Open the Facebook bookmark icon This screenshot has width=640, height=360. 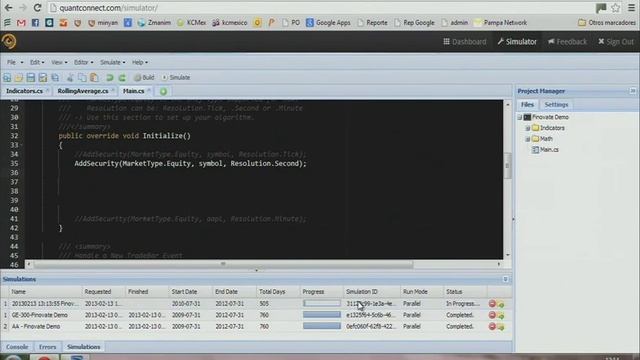pyautogui.click(x=36, y=23)
